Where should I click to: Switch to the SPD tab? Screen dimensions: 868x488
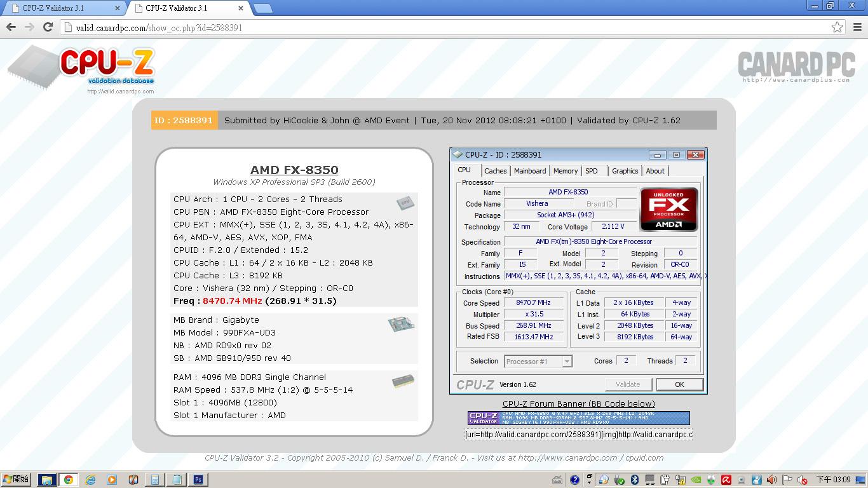[x=592, y=171]
